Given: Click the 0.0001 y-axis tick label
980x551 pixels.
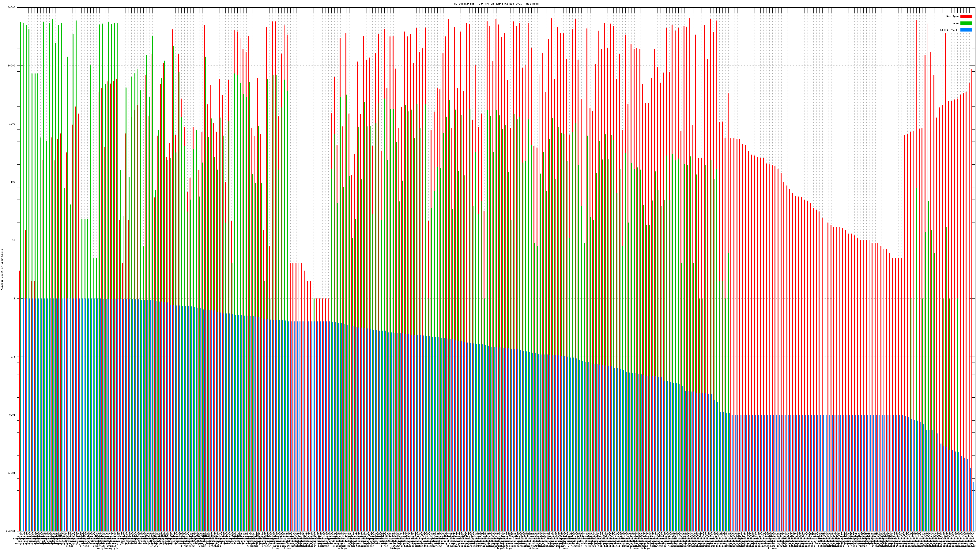Looking at the screenshot, I should point(11,531).
